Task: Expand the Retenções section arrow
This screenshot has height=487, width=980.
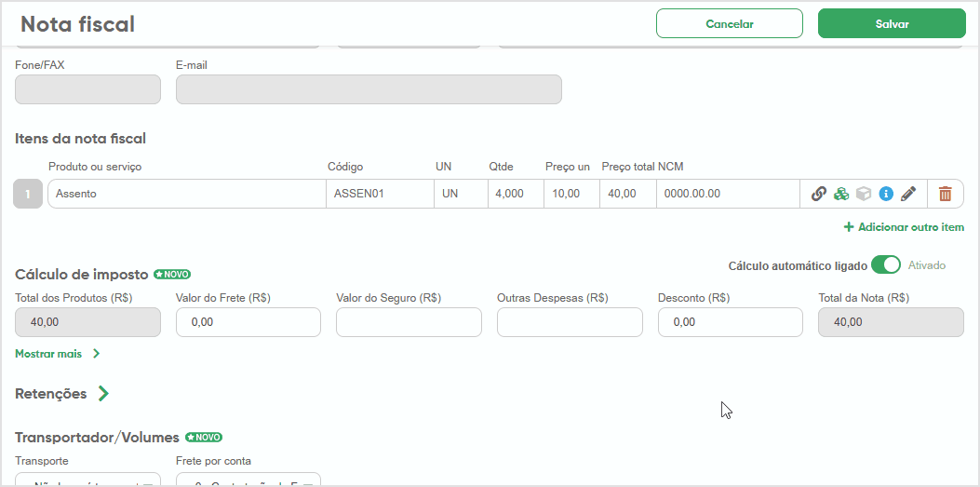Action: 103,394
